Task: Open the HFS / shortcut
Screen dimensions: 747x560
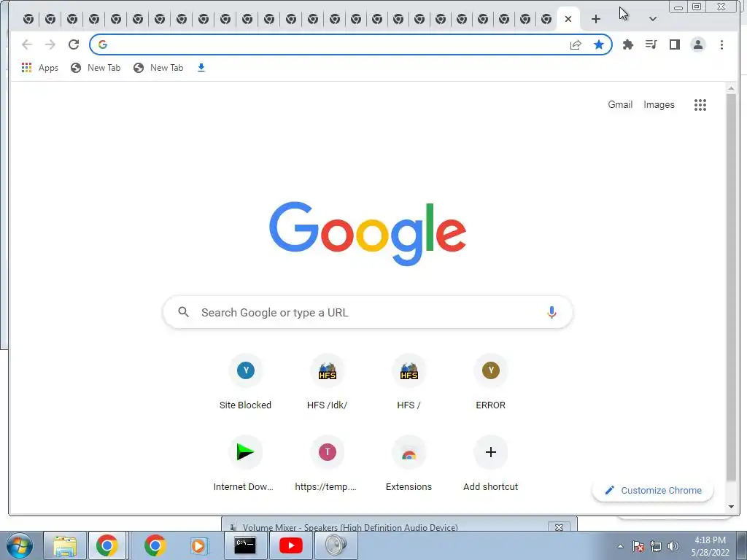Action: coord(409,384)
